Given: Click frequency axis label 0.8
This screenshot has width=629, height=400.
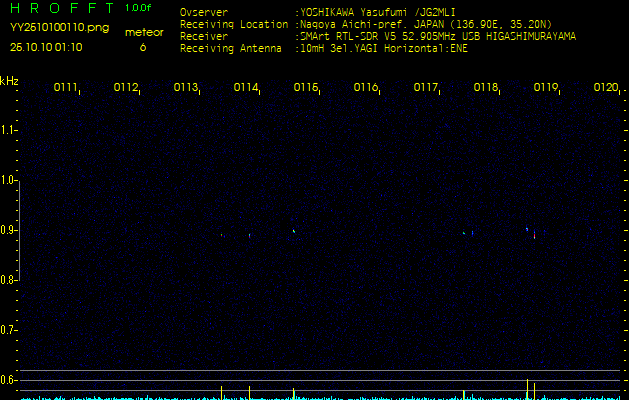Looking at the screenshot, I should tap(7, 280).
